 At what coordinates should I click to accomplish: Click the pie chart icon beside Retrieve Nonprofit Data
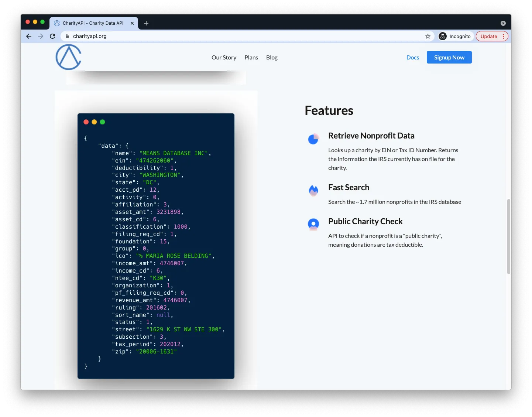pyautogui.click(x=313, y=139)
